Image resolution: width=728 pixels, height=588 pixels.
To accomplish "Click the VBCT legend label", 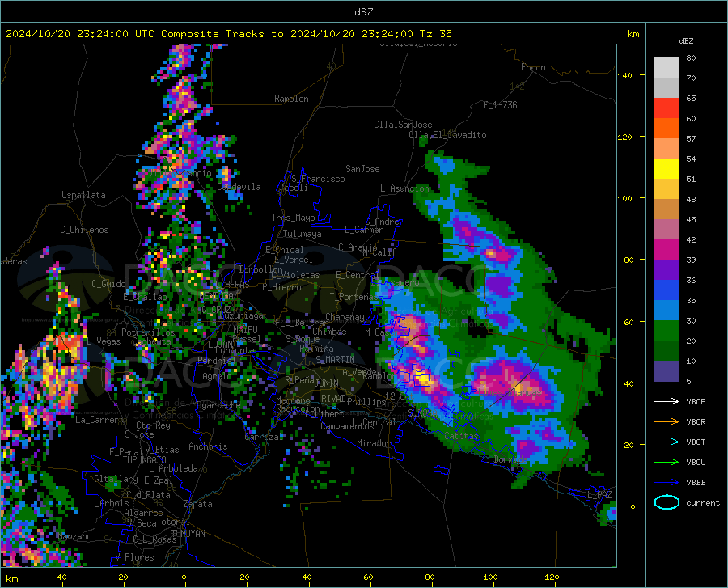I will coord(696,442).
